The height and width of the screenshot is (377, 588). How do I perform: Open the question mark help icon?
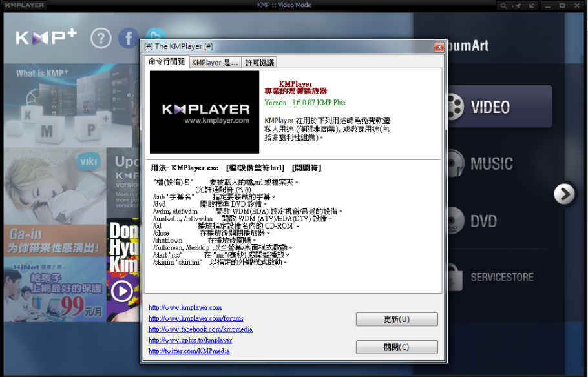pyautogui.click(x=101, y=38)
